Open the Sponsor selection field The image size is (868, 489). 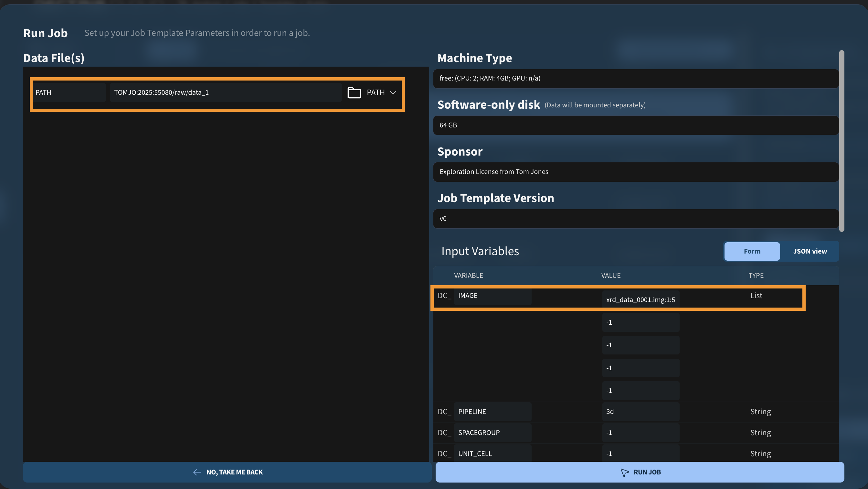tap(636, 172)
